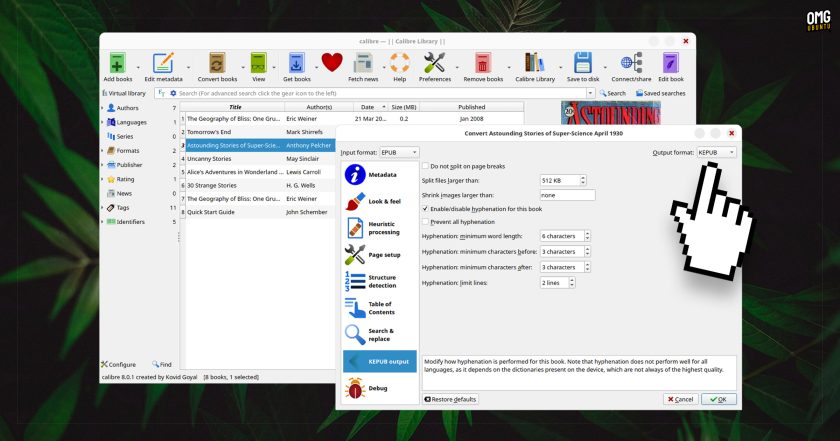Open Edit metadata from the toolbar

pos(163,63)
